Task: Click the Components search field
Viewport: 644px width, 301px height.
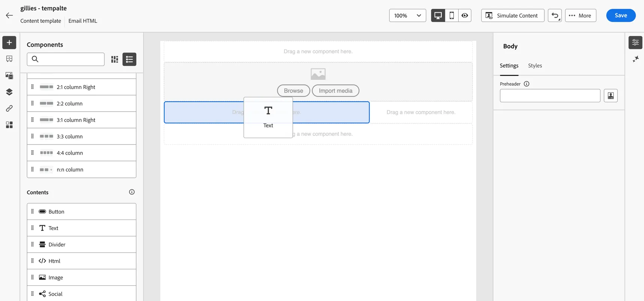Action: tap(66, 59)
